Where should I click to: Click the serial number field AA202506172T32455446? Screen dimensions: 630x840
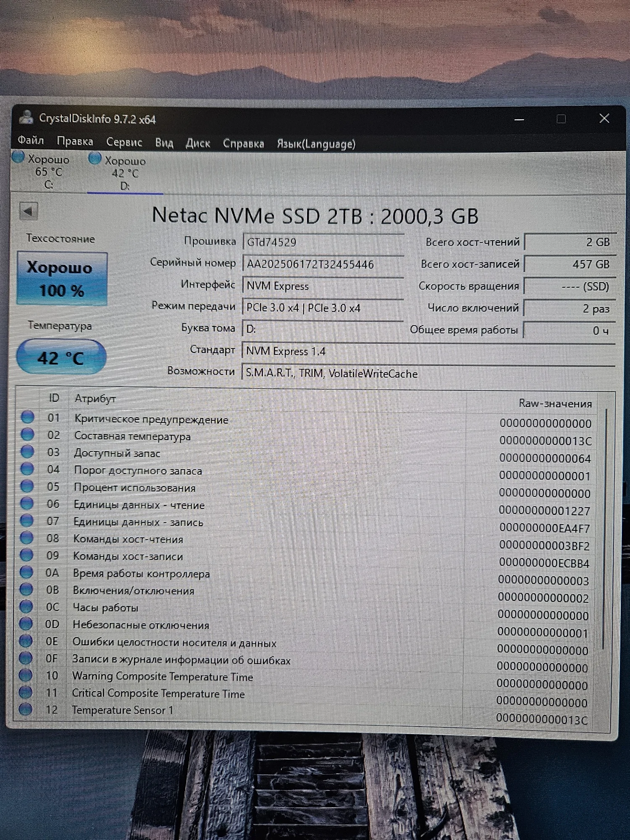coord(323,264)
